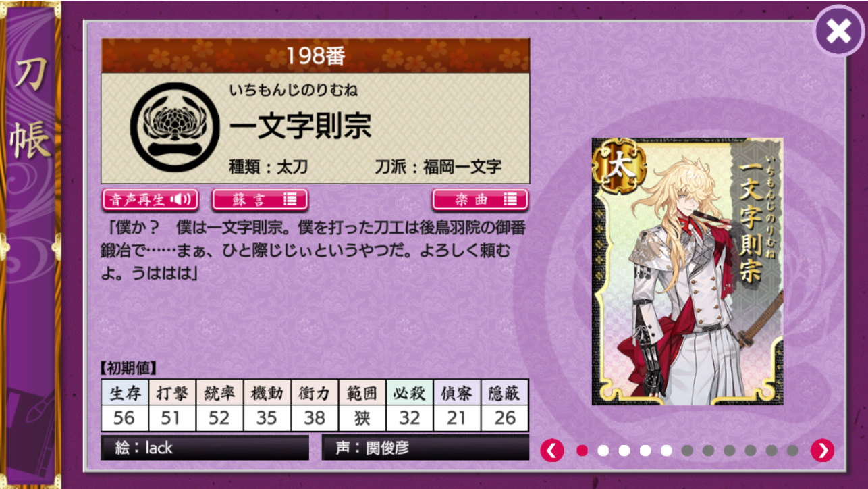Image resolution: width=868 pixels, height=489 pixels.
Task: Select the fifth pagination dot
Action: (x=666, y=451)
